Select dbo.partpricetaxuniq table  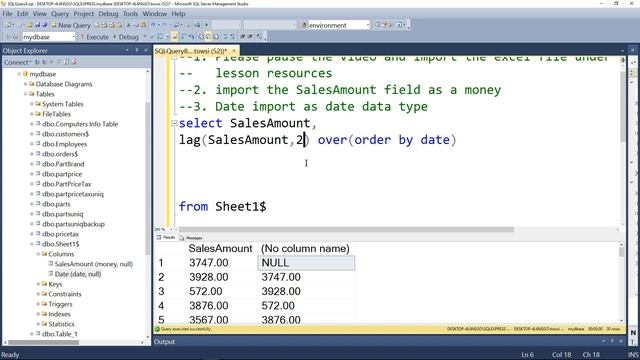point(73,194)
